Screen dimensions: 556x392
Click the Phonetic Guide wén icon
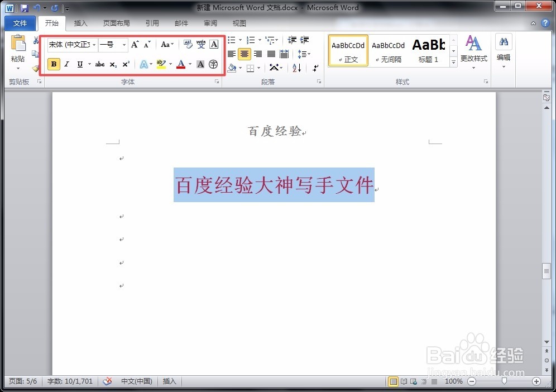tap(201, 44)
